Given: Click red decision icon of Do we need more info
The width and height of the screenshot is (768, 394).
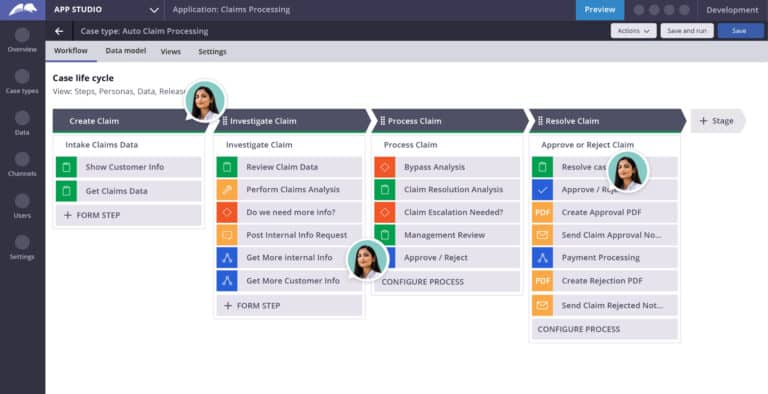Looking at the screenshot, I should [227, 212].
